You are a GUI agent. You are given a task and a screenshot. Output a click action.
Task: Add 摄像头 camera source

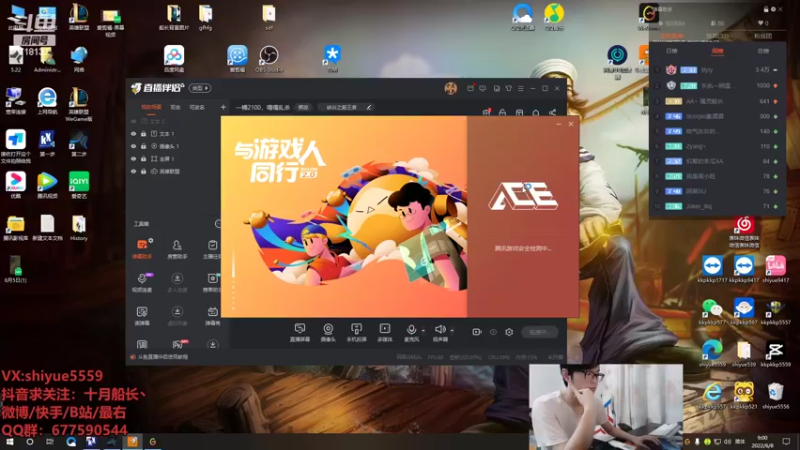coord(328,332)
